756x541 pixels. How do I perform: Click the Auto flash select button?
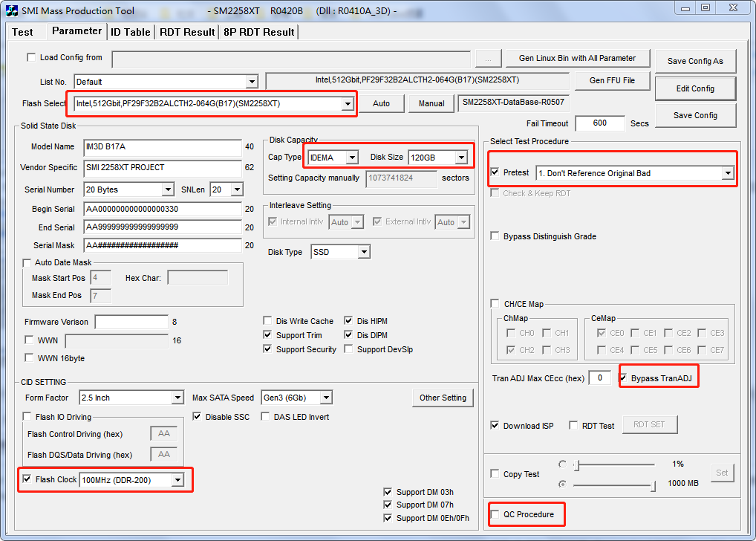(x=382, y=103)
